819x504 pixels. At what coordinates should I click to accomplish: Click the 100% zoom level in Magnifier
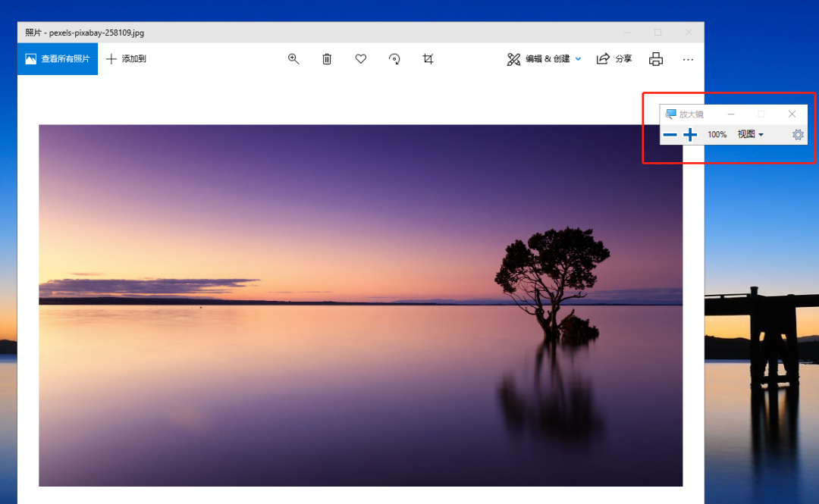click(x=717, y=135)
